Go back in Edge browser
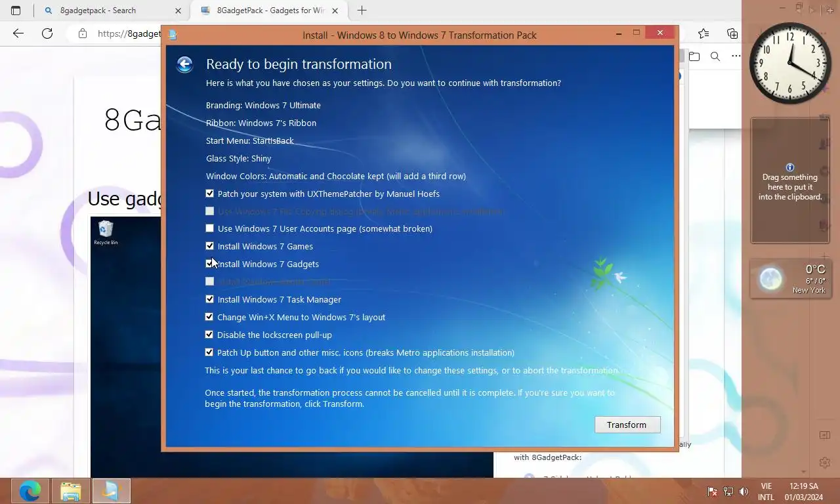The image size is (840, 504). (x=18, y=33)
